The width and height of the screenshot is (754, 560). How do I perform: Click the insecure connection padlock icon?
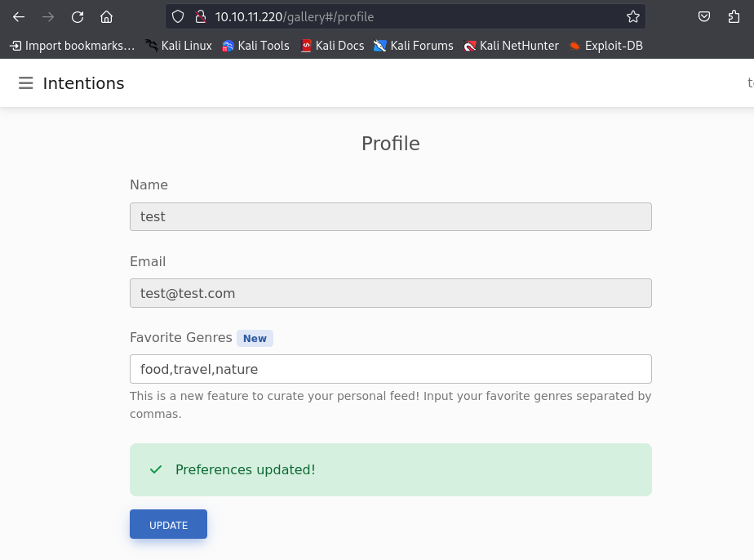tap(199, 16)
